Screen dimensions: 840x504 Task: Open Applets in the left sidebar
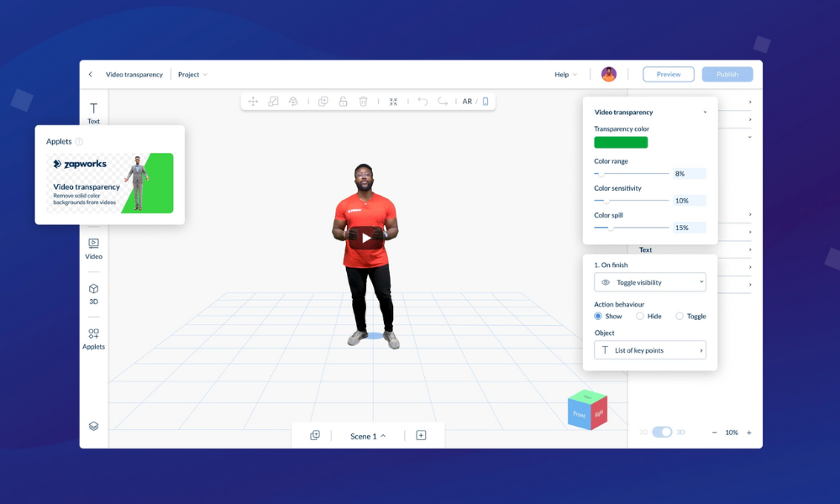click(94, 339)
